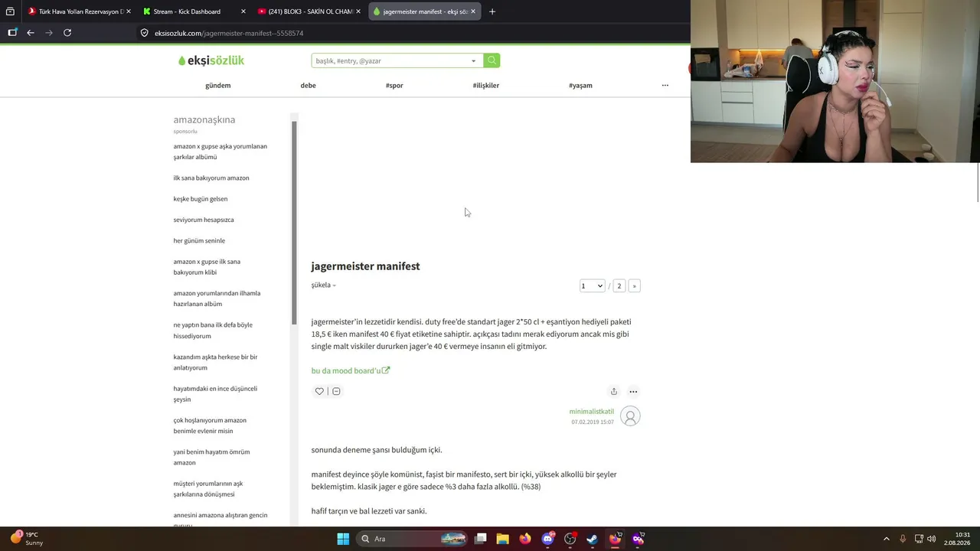Open the clock and date in taskbar
The width and height of the screenshot is (980, 551).
click(957, 539)
